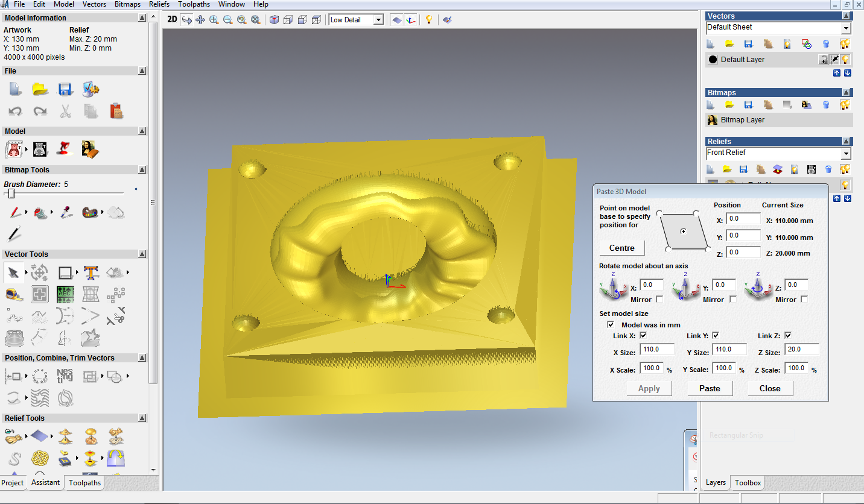Viewport: 864px width, 504px height.
Task: Click the zoom out magnifier icon
Action: (x=227, y=19)
